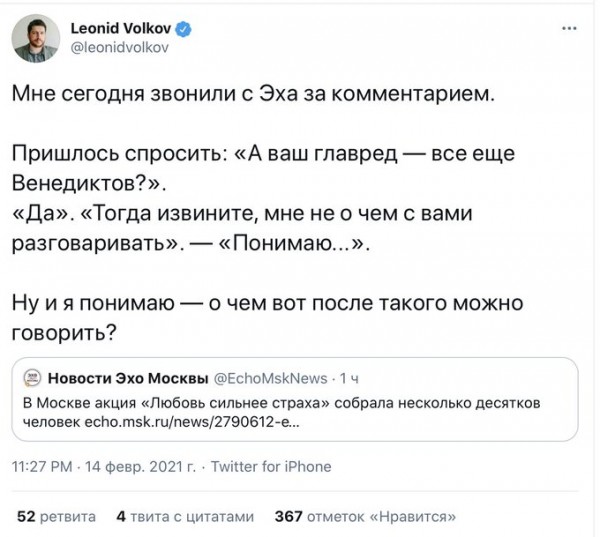The height and width of the screenshot is (537, 600).
Task: Click the 14 февр. 2021 г. date
Action: (x=140, y=466)
